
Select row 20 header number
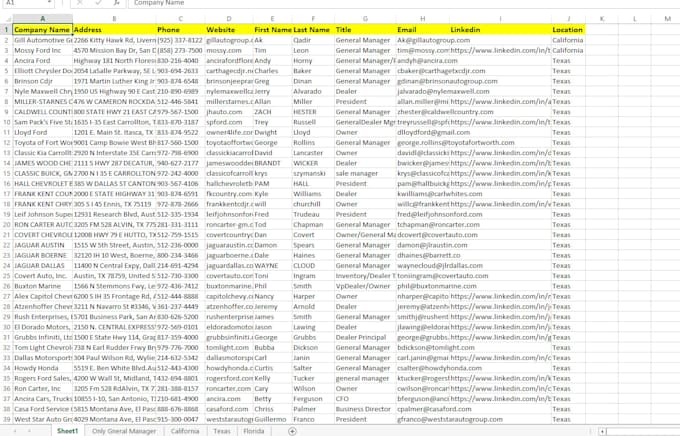point(7,225)
